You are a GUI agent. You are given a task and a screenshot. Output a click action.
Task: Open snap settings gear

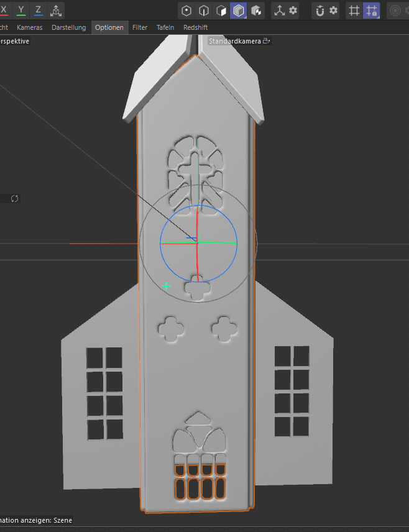pos(334,11)
